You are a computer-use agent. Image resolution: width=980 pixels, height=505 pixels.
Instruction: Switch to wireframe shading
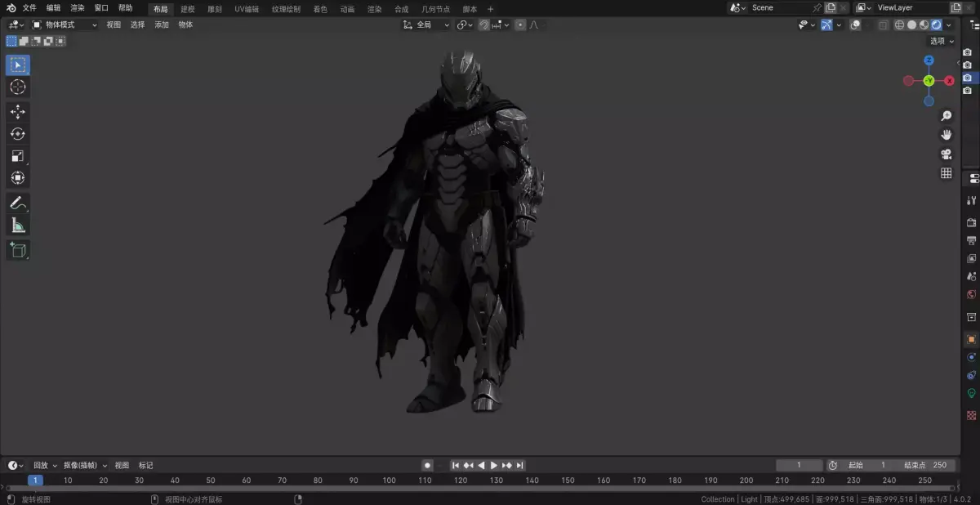(900, 25)
